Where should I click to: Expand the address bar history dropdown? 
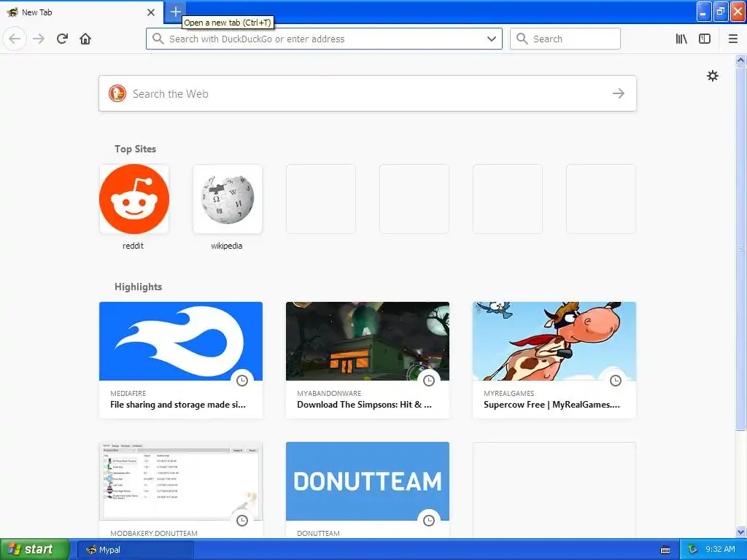point(492,39)
